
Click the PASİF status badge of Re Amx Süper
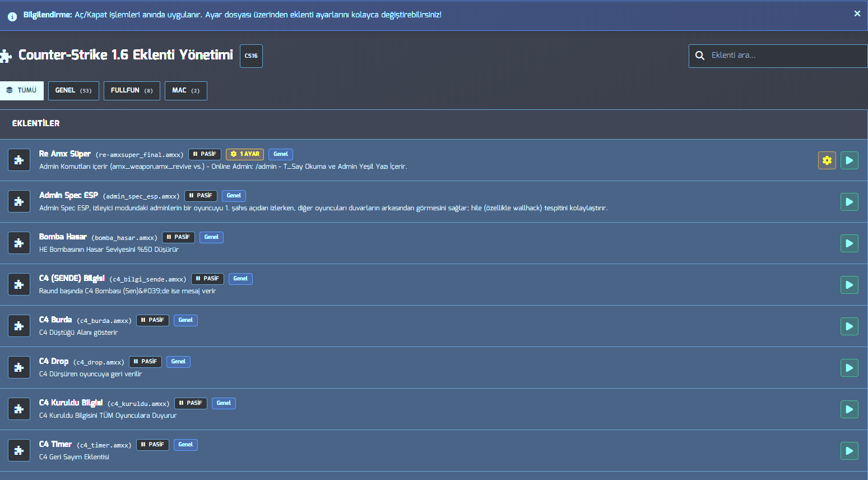(205, 154)
